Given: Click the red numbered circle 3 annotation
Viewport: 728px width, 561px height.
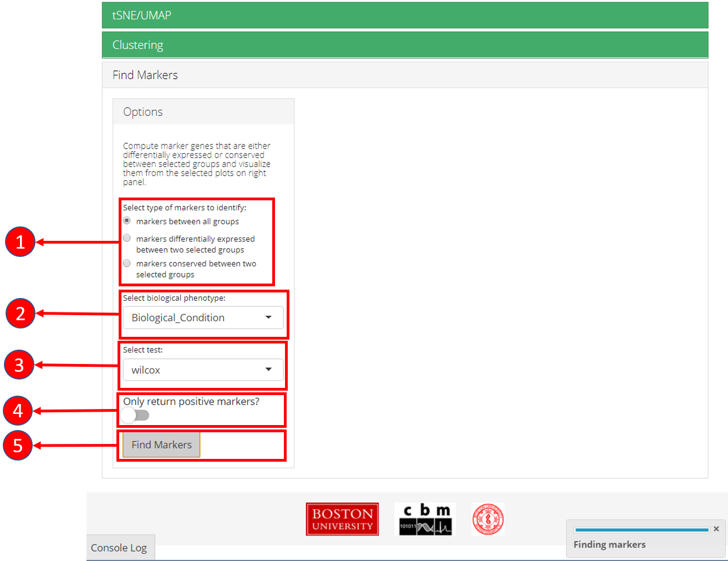Looking at the screenshot, I should coord(19,365).
